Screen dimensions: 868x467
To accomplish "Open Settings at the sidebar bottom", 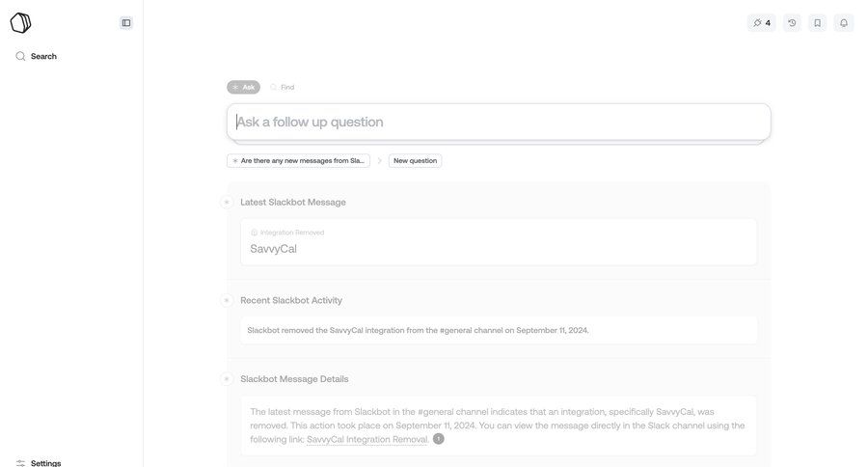I will [39, 463].
